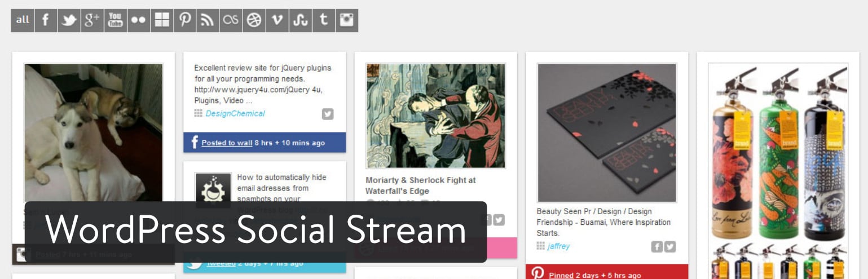Image resolution: width=868 pixels, height=279 pixels.
Task: Filter by the four-squares Delicious icon
Action: 162,20
